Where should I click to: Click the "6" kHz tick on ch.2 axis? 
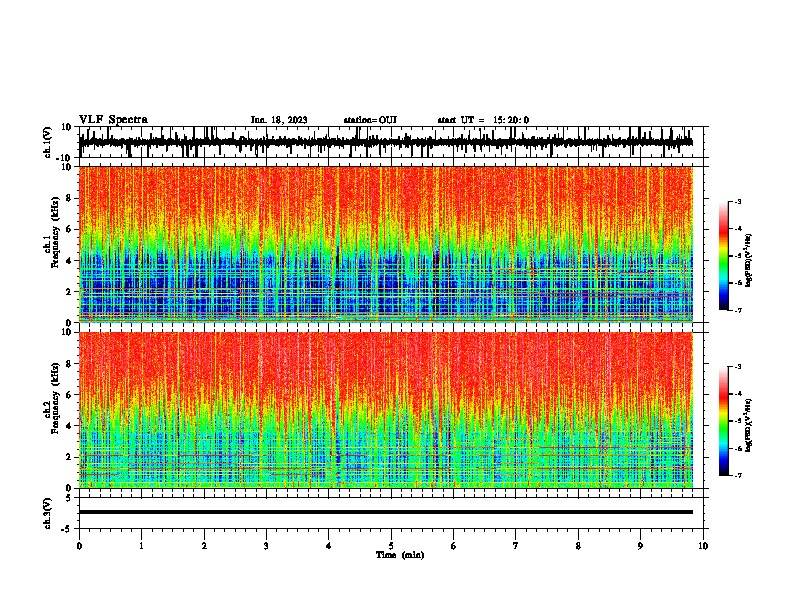[70, 395]
